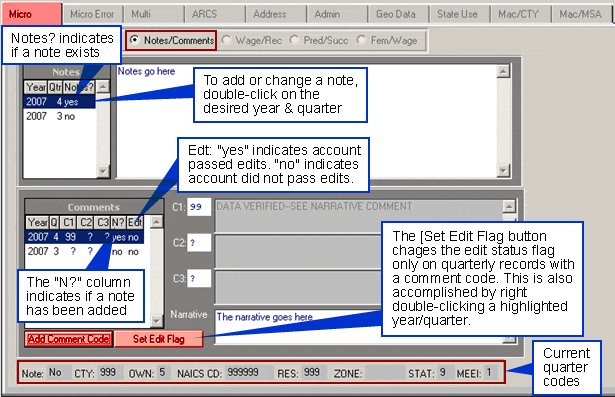Click the down arrow of Notes list scrollbar

coord(103,171)
